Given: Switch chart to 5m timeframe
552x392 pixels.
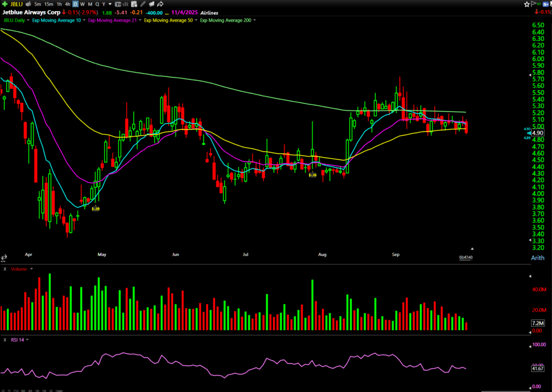Looking at the screenshot, I should [x=37, y=4].
